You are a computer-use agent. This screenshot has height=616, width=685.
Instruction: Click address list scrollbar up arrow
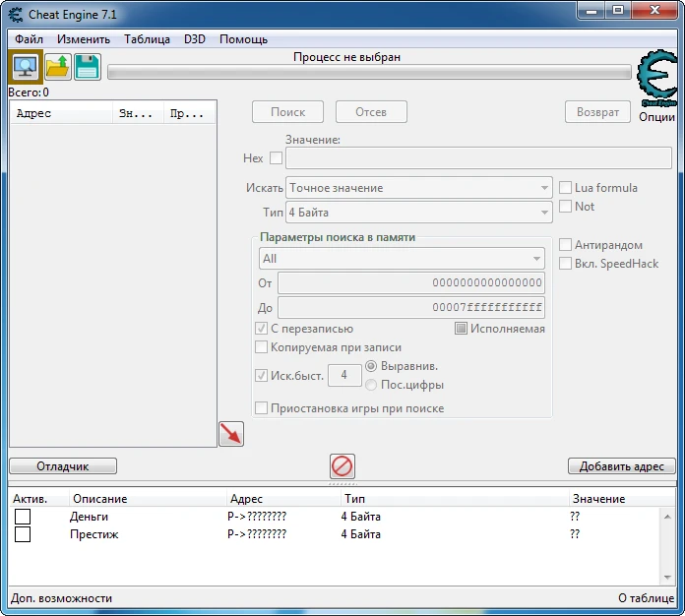point(667,517)
